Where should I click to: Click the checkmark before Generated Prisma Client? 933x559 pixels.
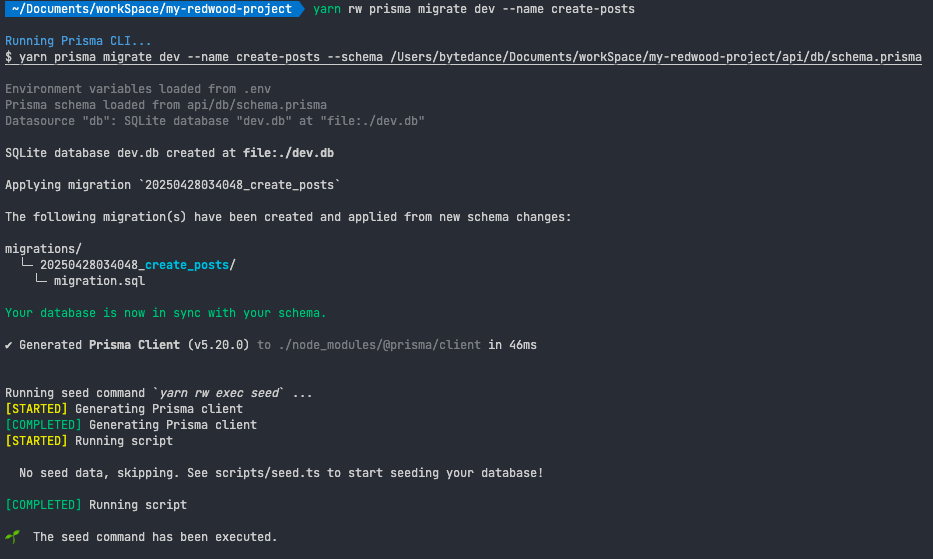click(x=8, y=345)
